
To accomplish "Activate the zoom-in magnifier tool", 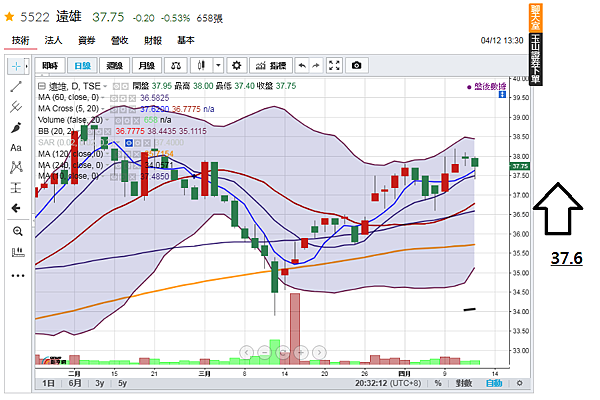I will 17,231.
